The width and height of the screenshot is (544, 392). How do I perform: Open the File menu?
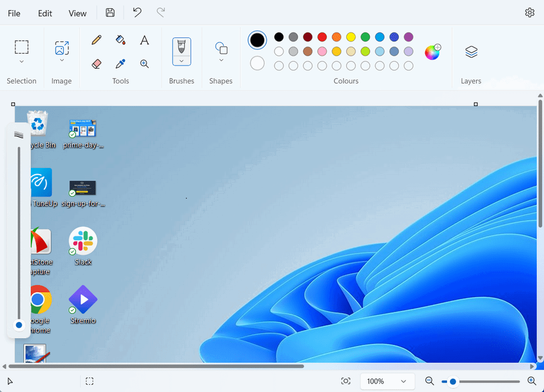pyautogui.click(x=13, y=13)
